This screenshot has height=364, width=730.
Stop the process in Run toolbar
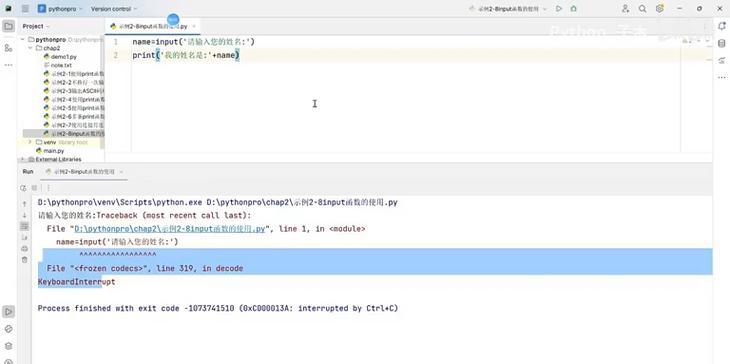pos(34,188)
